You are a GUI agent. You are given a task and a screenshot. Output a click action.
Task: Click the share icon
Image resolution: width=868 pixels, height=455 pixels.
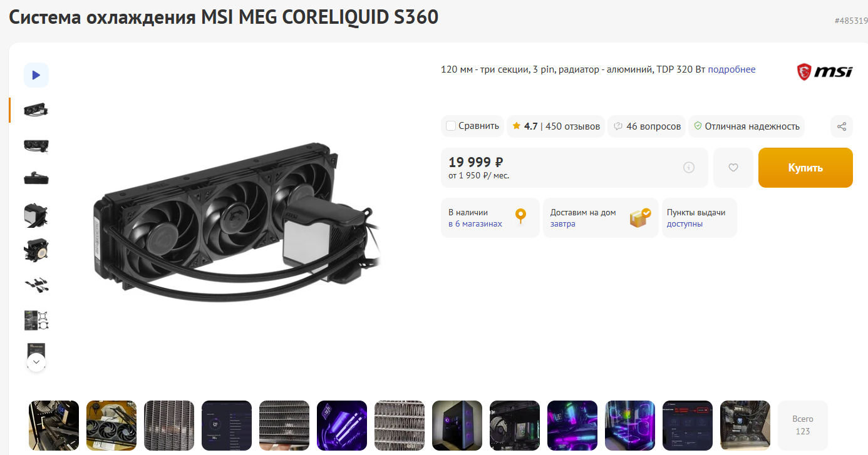842,126
